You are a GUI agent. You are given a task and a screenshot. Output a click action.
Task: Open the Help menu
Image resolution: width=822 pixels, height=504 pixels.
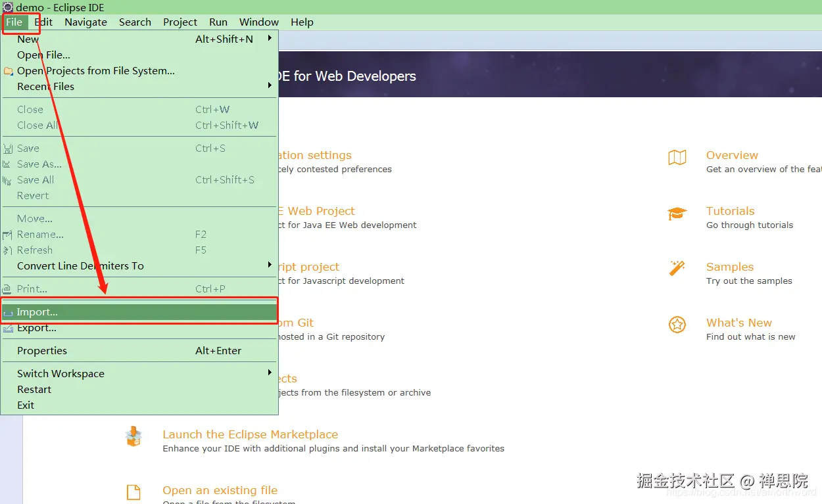click(302, 22)
